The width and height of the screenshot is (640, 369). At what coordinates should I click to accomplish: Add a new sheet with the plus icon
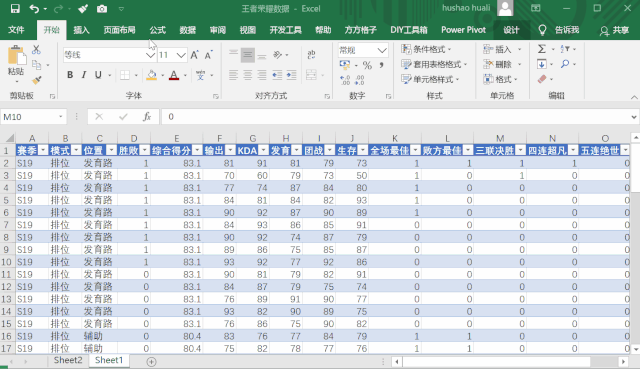click(151, 362)
